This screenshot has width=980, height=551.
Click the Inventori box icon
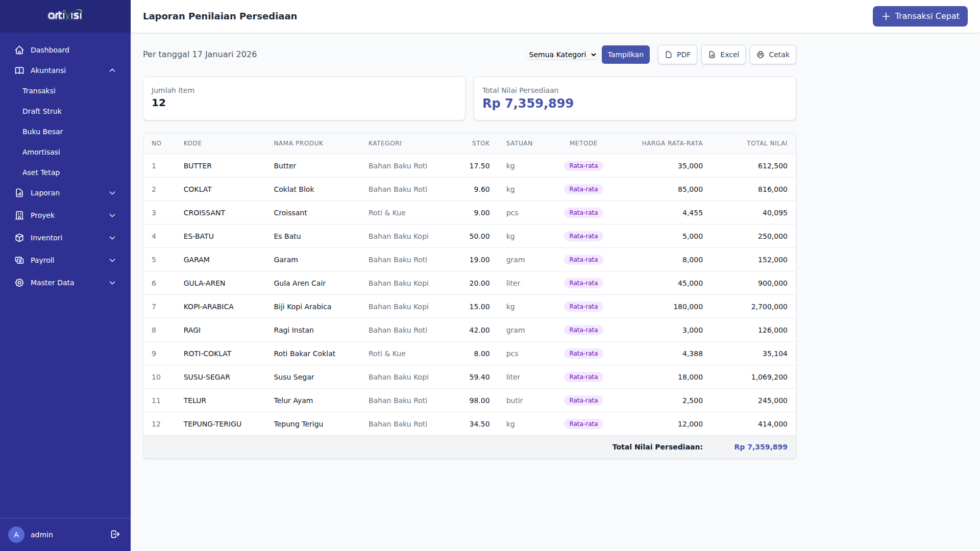click(19, 238)
